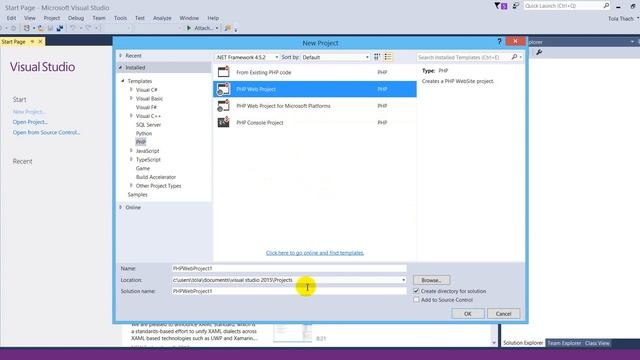Toggle Create directory for solution checkbox
Screen dimensions: 640x360
coord(416,291)
